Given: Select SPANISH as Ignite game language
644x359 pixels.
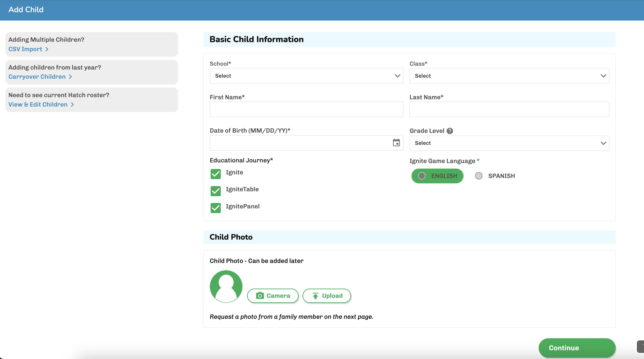Looking at the screenshot, I should click(495, 176).
